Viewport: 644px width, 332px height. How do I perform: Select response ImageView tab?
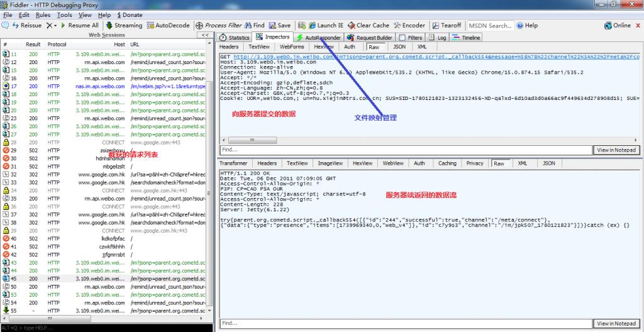[330, 163]
